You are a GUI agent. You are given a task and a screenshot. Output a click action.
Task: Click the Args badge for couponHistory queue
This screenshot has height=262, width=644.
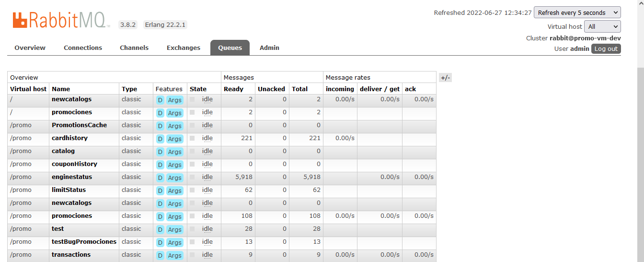174,165
